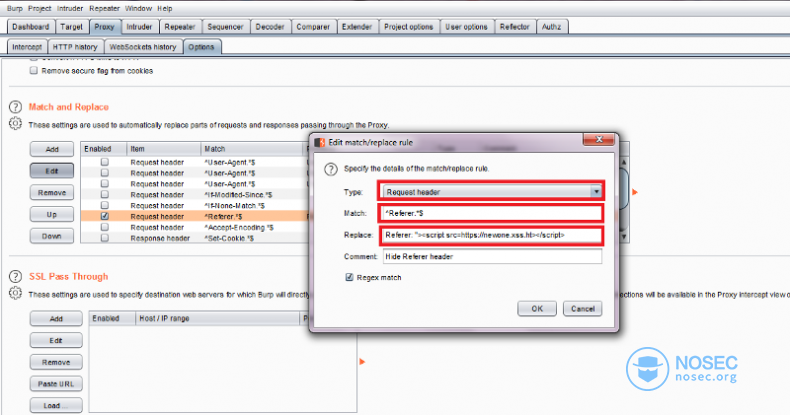Open the HTTP history sub-tab
Screen dimensions: 790x415
coord(75,47)
